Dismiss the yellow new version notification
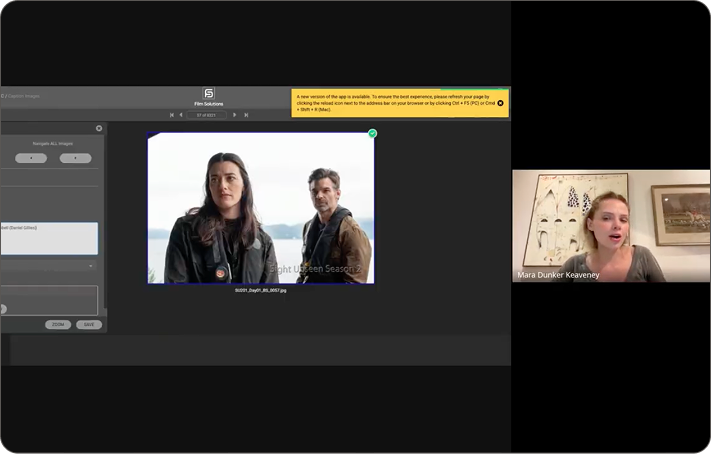Image resolution: width=711 pixels, height=454 pixels. pos(501,103)
